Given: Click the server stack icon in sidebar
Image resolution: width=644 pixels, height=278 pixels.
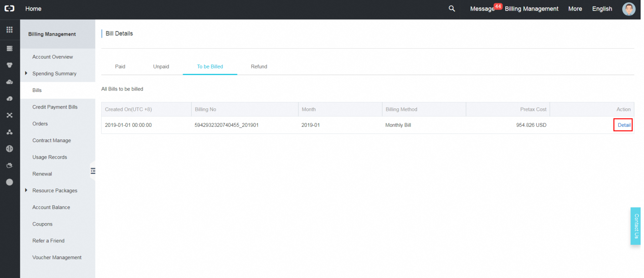Looking at the screenshot, I should pyautogui.click(x=10, y=49).
